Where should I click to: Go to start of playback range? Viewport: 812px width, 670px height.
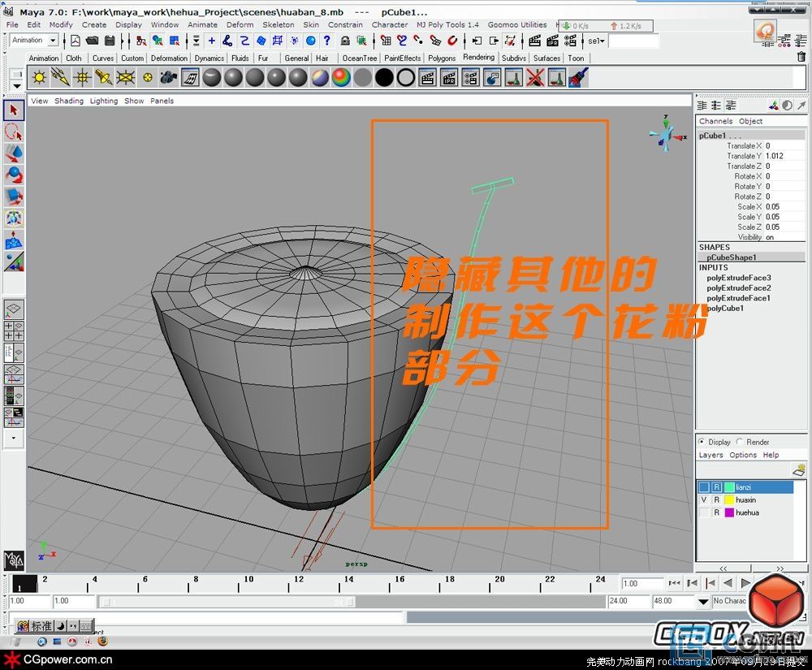pyautogui.click(x=674, y=583)
